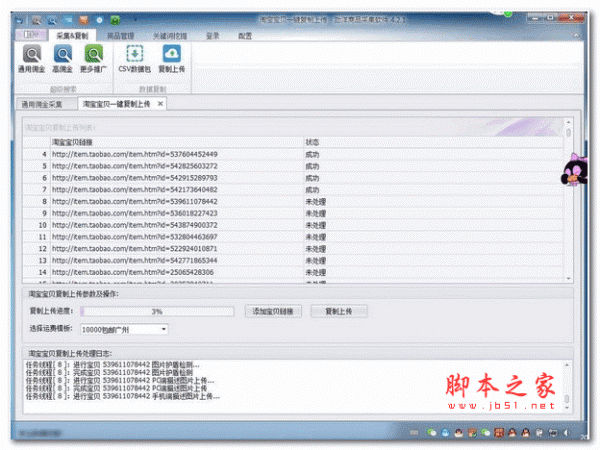Click the 高佣金 ribbon icon

62,55
